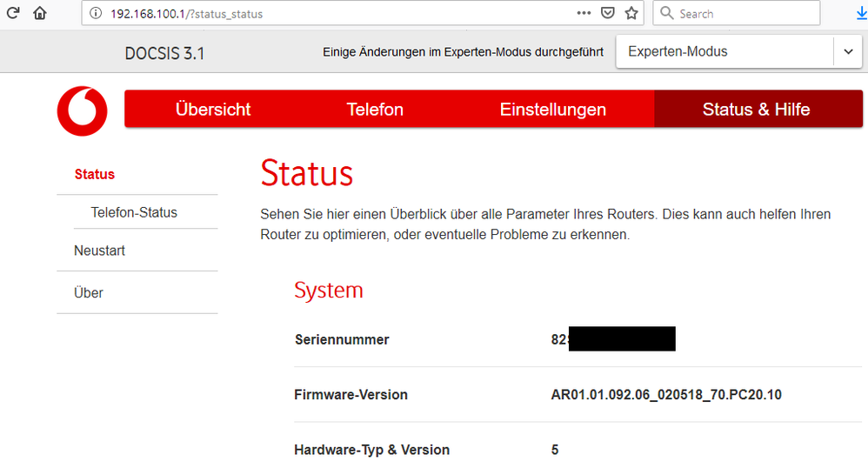
Task: Select the Firmware-Version label
Action: pyautogui.click(x=351, y=395)
